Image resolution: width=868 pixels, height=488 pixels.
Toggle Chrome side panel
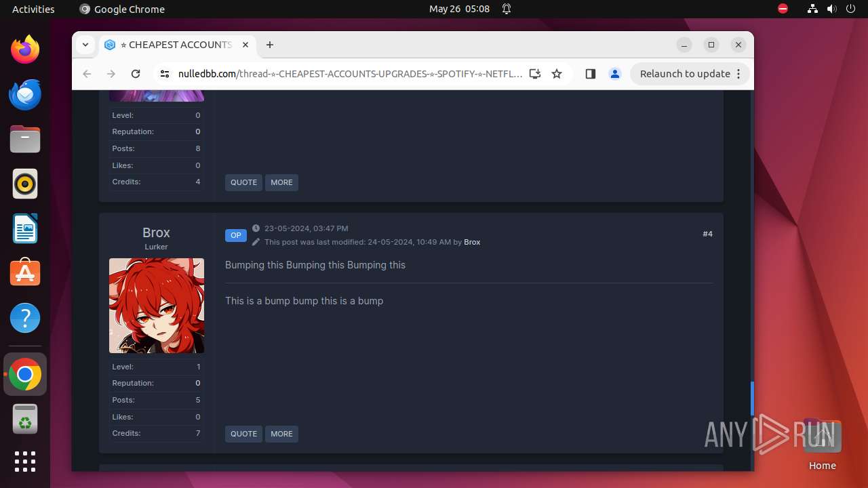[x=590, y=74]
